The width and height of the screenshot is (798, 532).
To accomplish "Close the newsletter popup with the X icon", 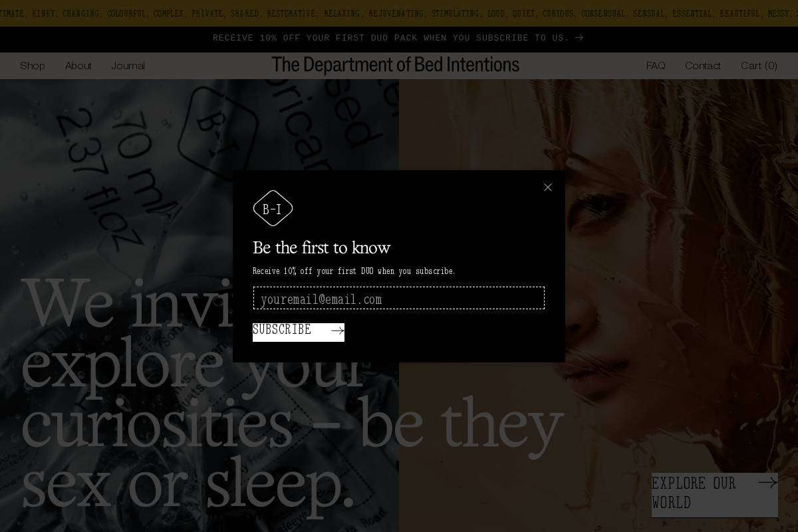I will pos(547,187).
